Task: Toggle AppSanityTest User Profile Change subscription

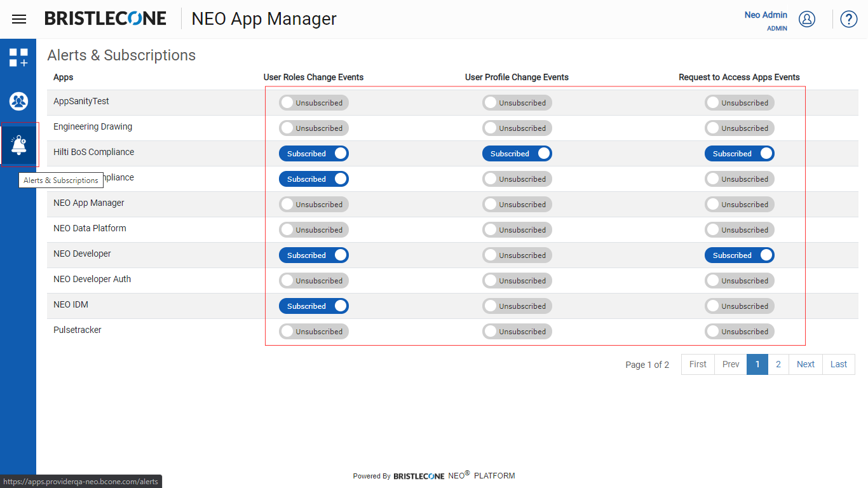Action: pyautogui.click(x=517, y=103)
